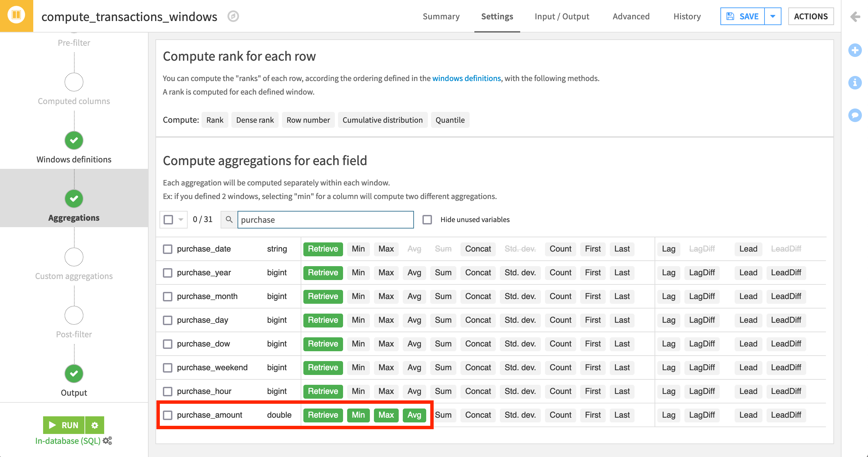Viewport: 868px width, 457px height.
Task: Enable Std. dev. for purchase_day
Action: 520,320
